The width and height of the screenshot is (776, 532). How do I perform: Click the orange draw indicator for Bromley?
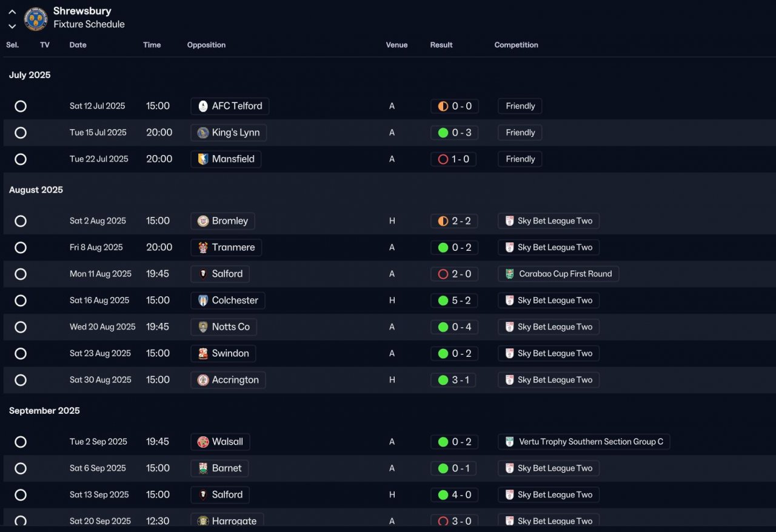[x=443, y=221]
